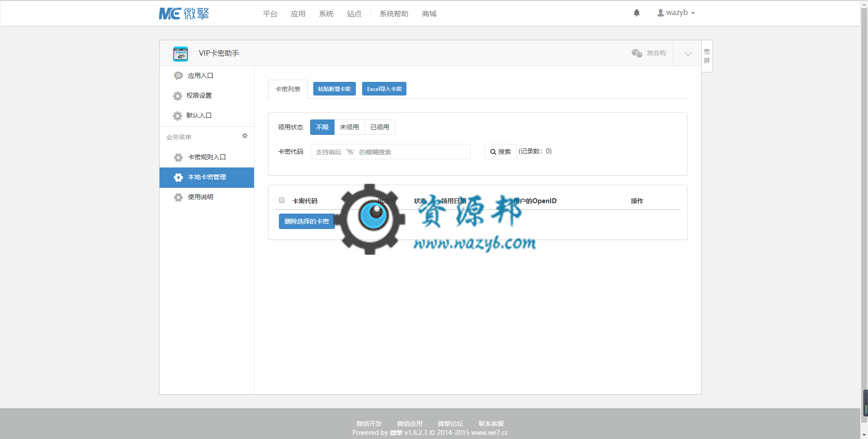This screenshot has width=868, height=439.
Task: Open the 平台 menu
Action: [270, 14]
